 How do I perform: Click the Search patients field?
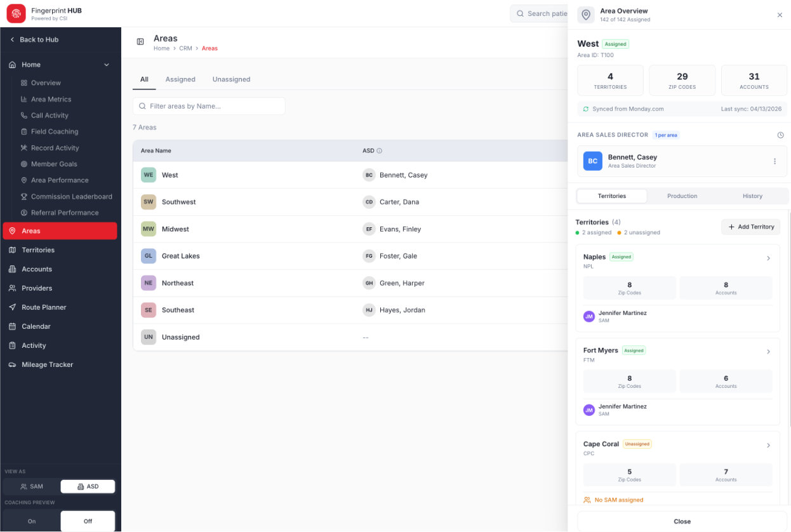(539, 13)
